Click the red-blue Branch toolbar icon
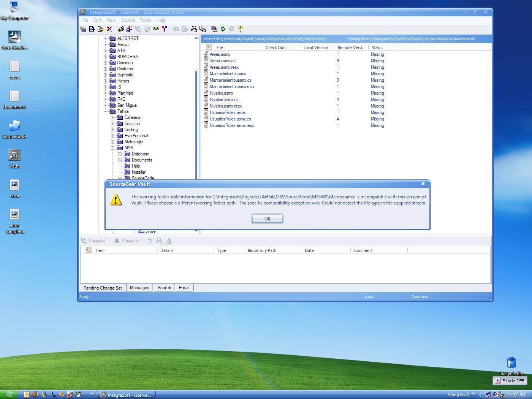The image size is (532, 399). [164, 29]
